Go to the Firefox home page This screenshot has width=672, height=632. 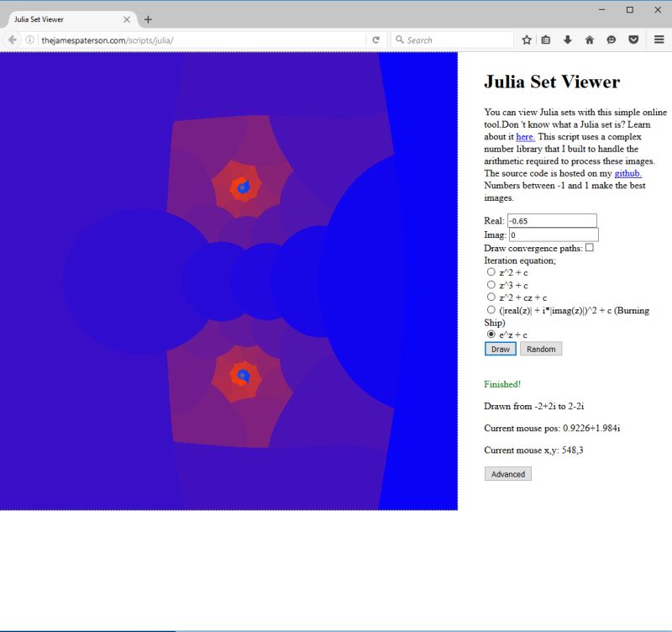[x=591, y=39]
